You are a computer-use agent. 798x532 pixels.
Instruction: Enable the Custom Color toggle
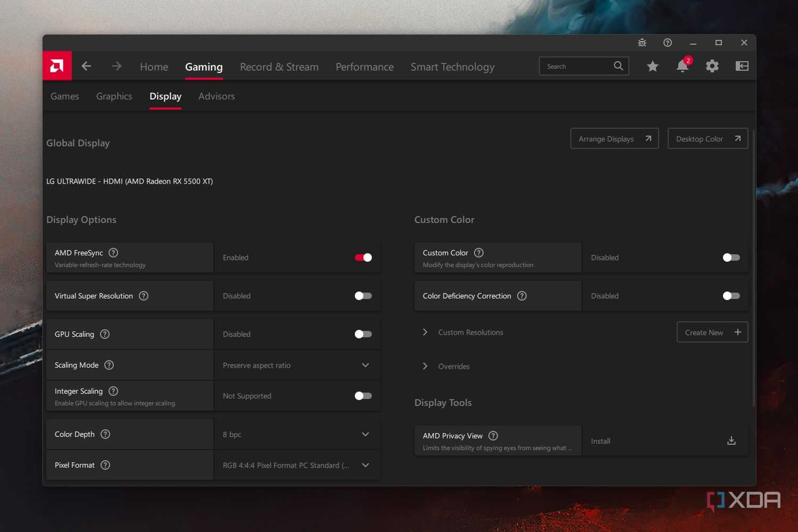(731, 257)
